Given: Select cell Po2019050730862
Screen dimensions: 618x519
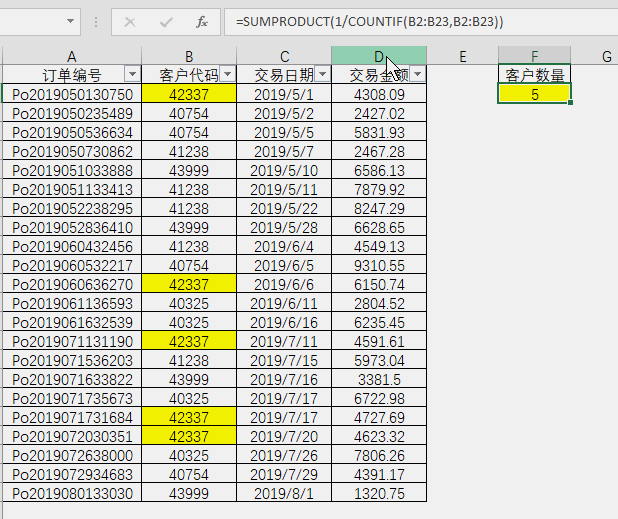Looking at the screenshot, I should click(72, 151).
